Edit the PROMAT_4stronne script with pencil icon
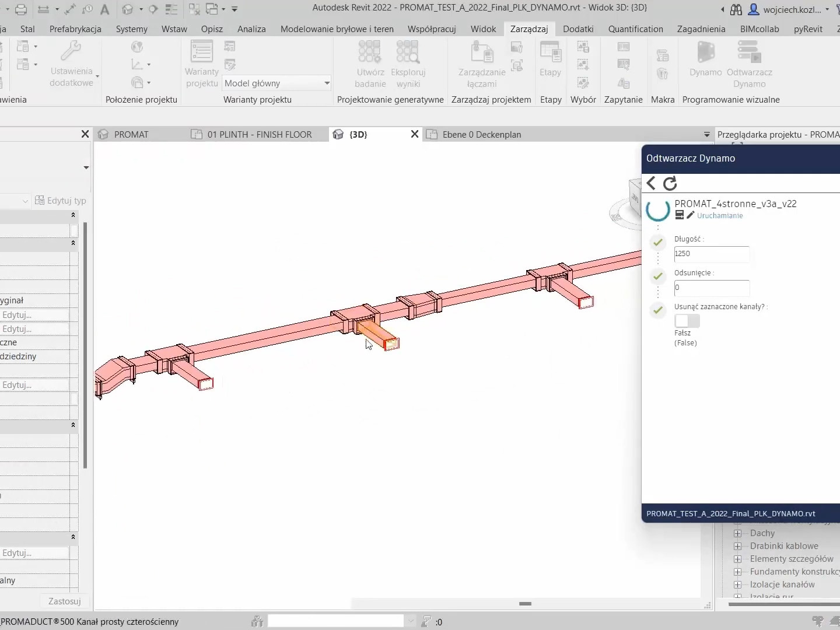The image size is (840, 630). point(691,215)
